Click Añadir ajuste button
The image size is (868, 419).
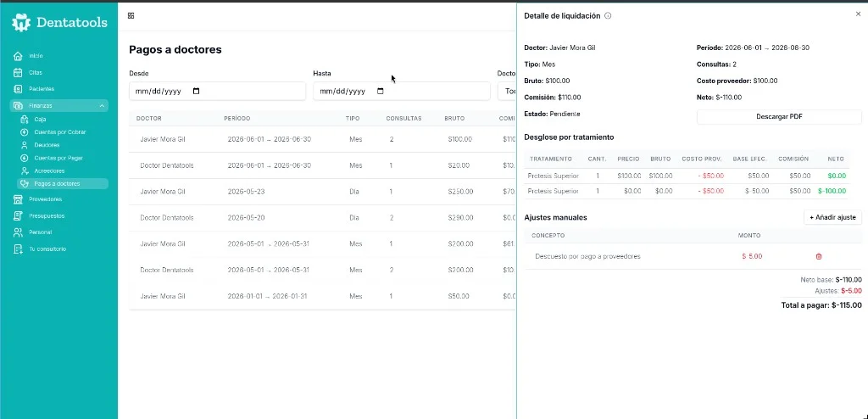click(x=832, y=218)
